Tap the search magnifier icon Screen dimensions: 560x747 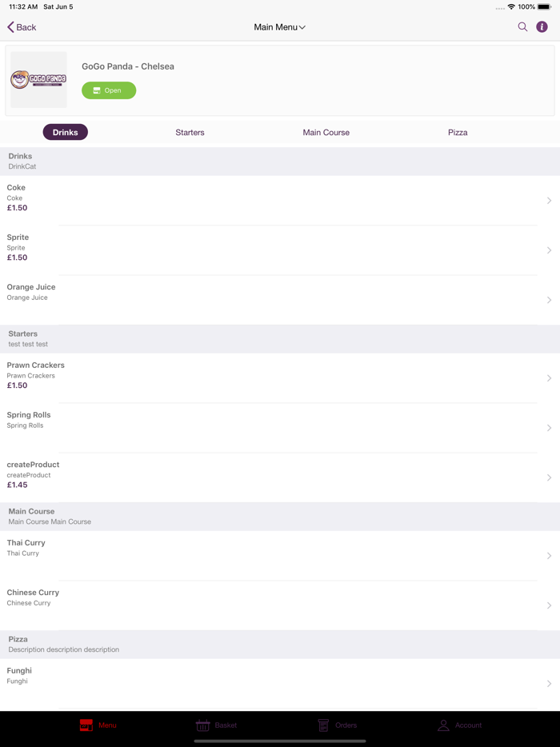[522, 27]
